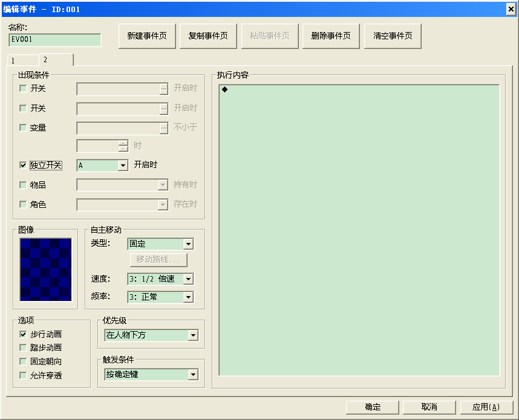Enable the first 开关 condition checkbox

(23, 88)
